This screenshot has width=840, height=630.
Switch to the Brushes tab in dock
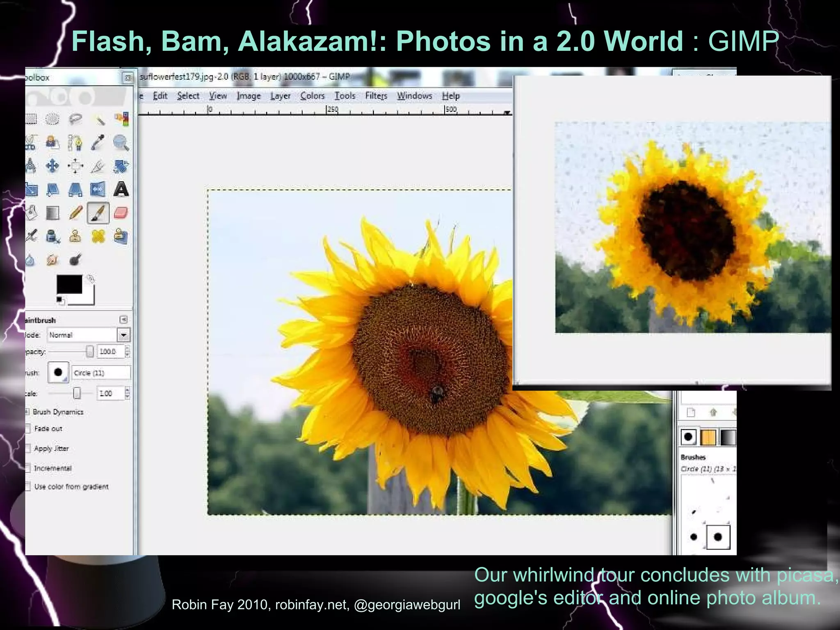(688, 437)
